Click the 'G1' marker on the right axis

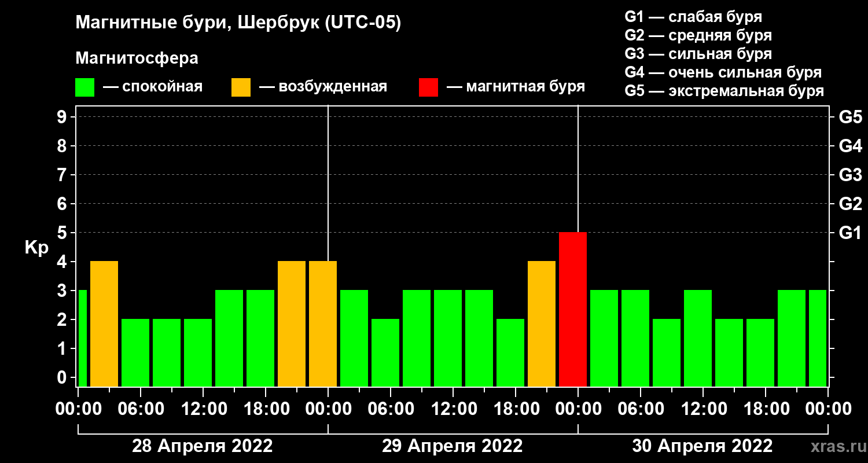[x=850, y=233]
